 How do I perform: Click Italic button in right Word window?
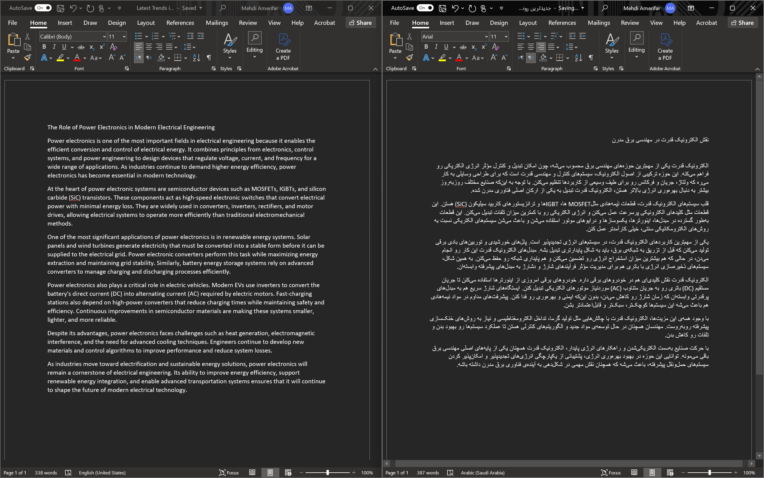point(436,47)
